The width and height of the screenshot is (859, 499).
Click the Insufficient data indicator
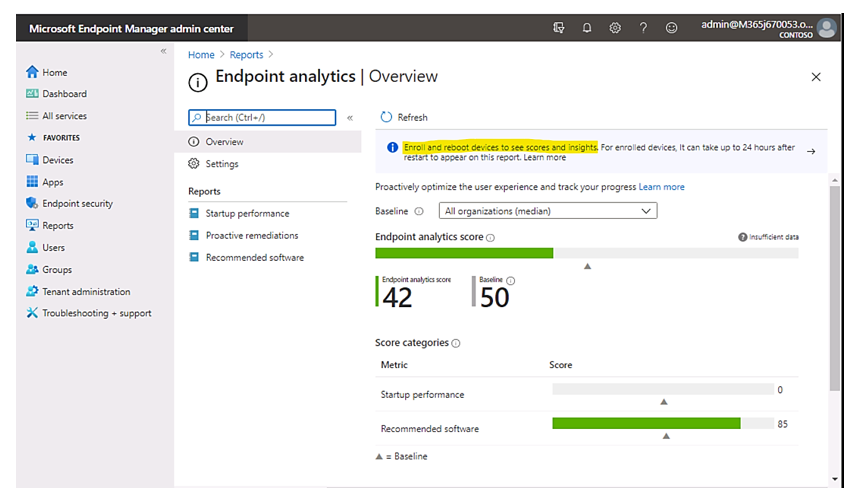(768, 237)
